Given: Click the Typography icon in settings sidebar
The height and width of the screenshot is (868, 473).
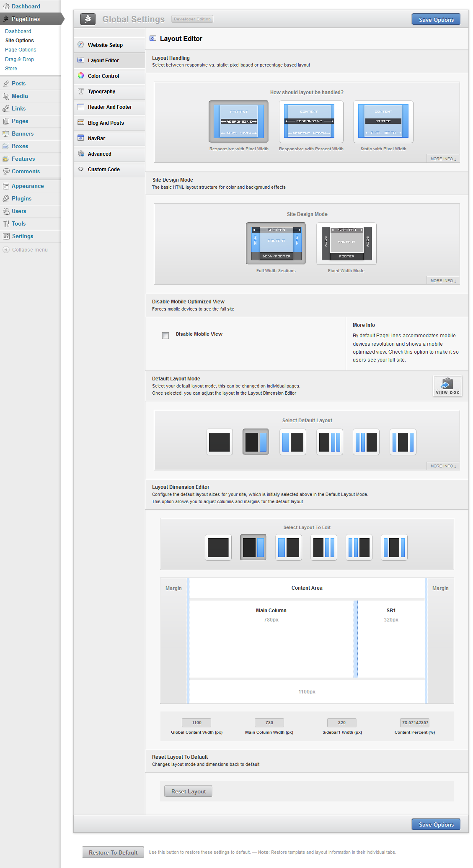Looking at the screenshot, I should 81,91.
